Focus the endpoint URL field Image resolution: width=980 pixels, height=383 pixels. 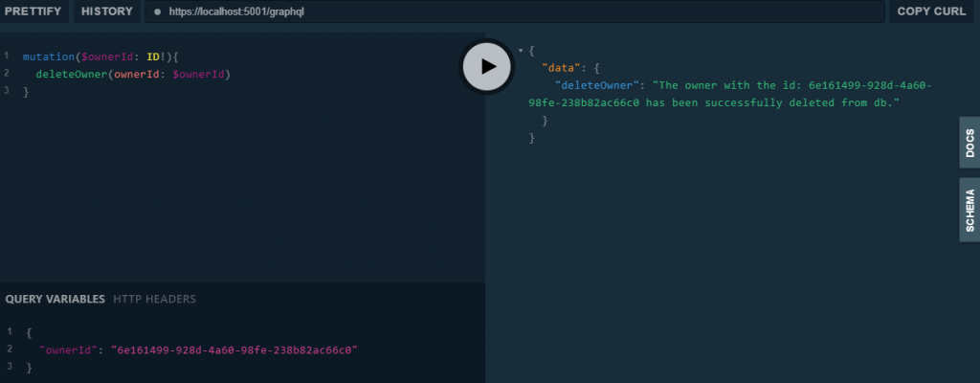(x=515, y=11)
